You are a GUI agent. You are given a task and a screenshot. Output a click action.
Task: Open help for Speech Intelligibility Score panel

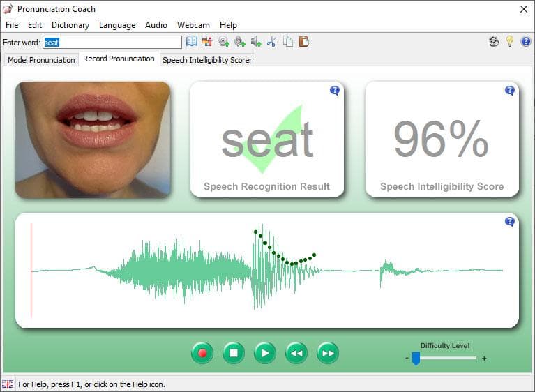[x=510, y=91]
